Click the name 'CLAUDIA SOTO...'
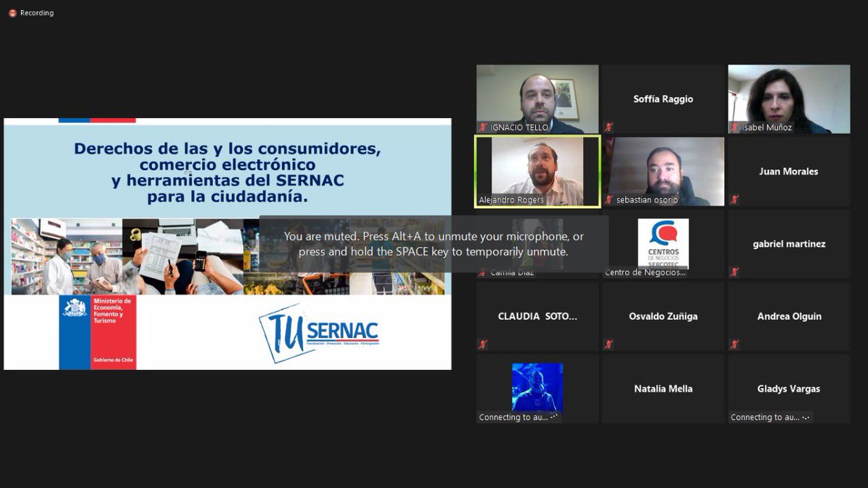This screenshot has width=868, height=488. 537,316
